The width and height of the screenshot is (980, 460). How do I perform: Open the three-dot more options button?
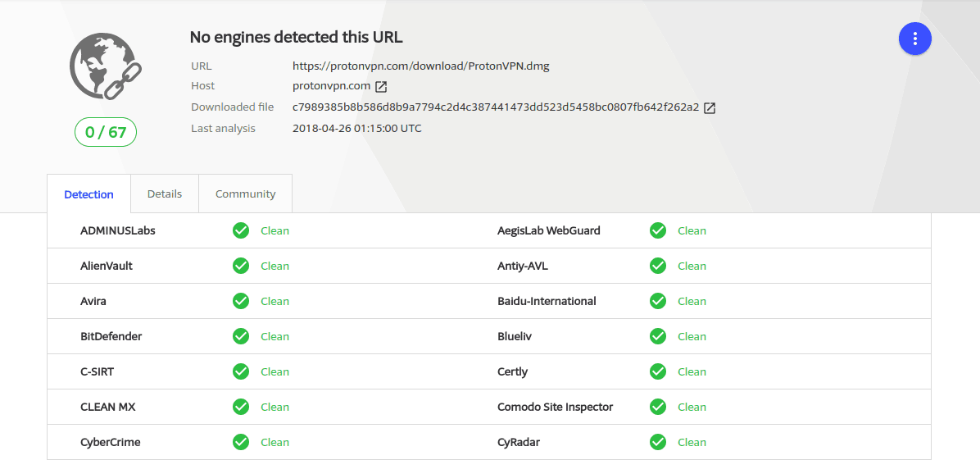point(915,39)
